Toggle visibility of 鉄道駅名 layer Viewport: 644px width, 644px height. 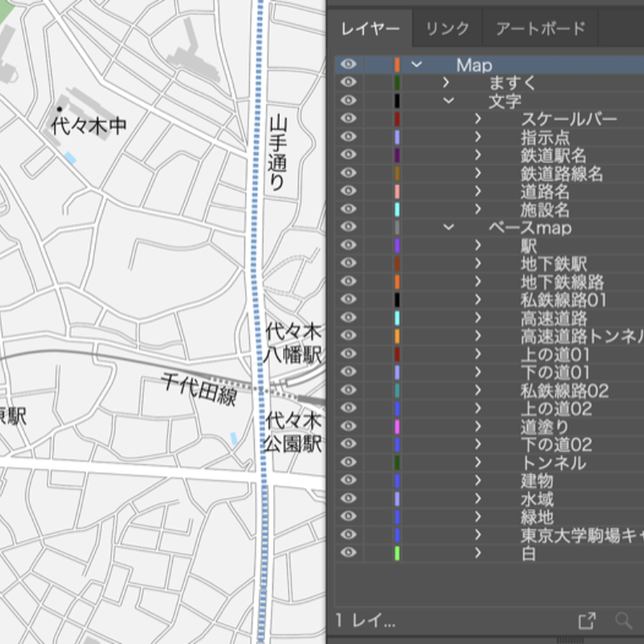click(x=349, y=155)
